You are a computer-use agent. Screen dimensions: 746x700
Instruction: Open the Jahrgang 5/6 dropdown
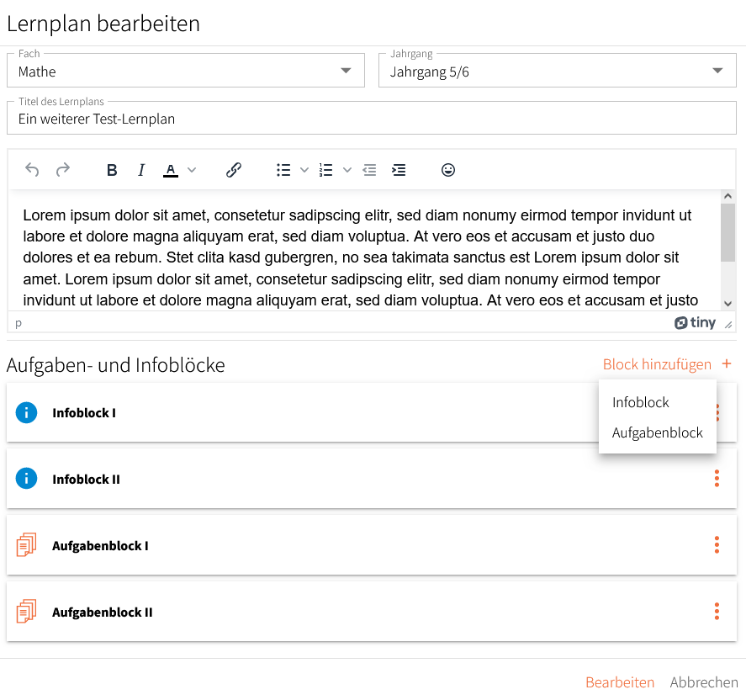557,71
